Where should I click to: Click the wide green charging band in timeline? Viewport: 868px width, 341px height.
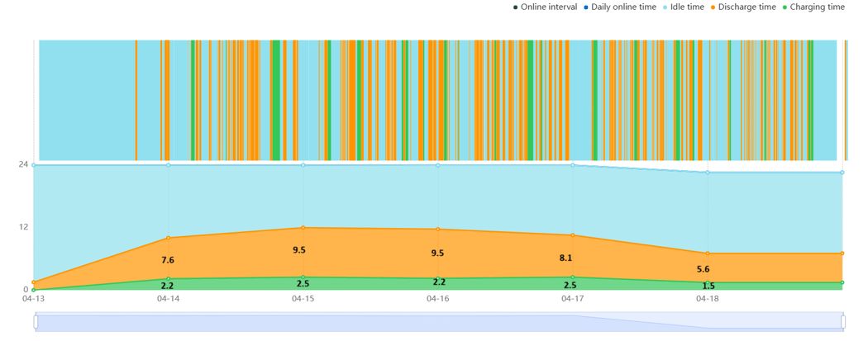click(275, 100)
